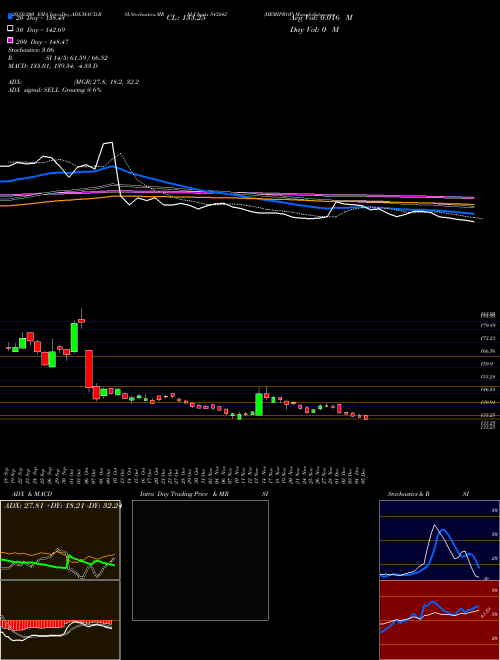Click the 'ADX signal: SELL Growing @ 6%' text
Viewport: 500px width, 660px height.
pos(55,90)
